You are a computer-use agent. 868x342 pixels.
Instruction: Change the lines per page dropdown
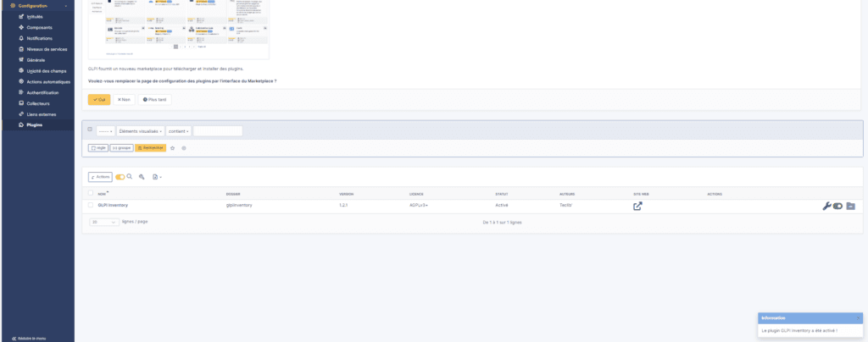103,222
